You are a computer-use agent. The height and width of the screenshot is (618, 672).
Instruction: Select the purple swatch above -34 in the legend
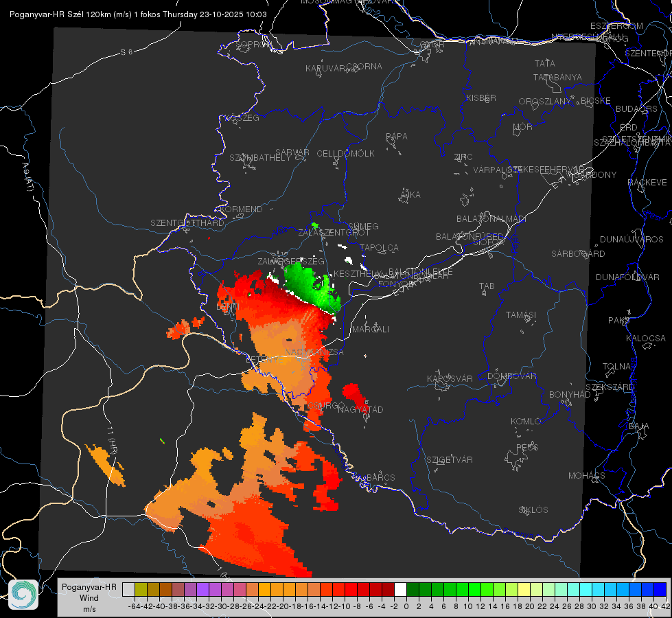(202, 589)
